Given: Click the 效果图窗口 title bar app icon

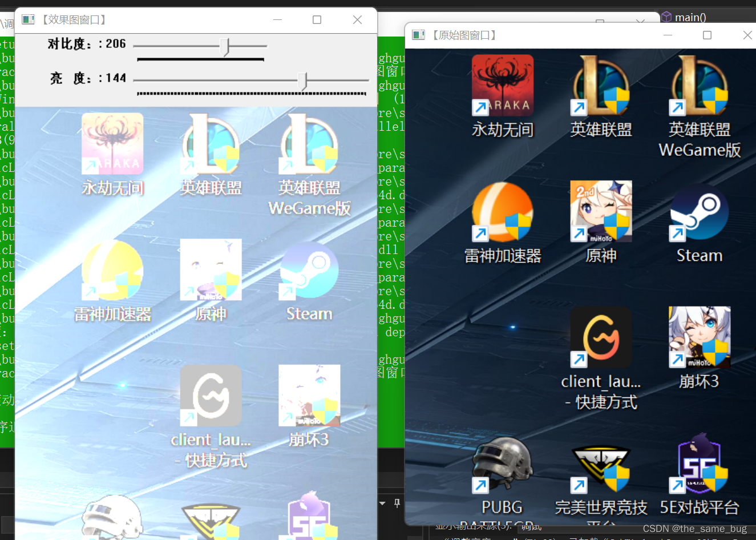Looking at the screenshot, I should coord(28,19).
